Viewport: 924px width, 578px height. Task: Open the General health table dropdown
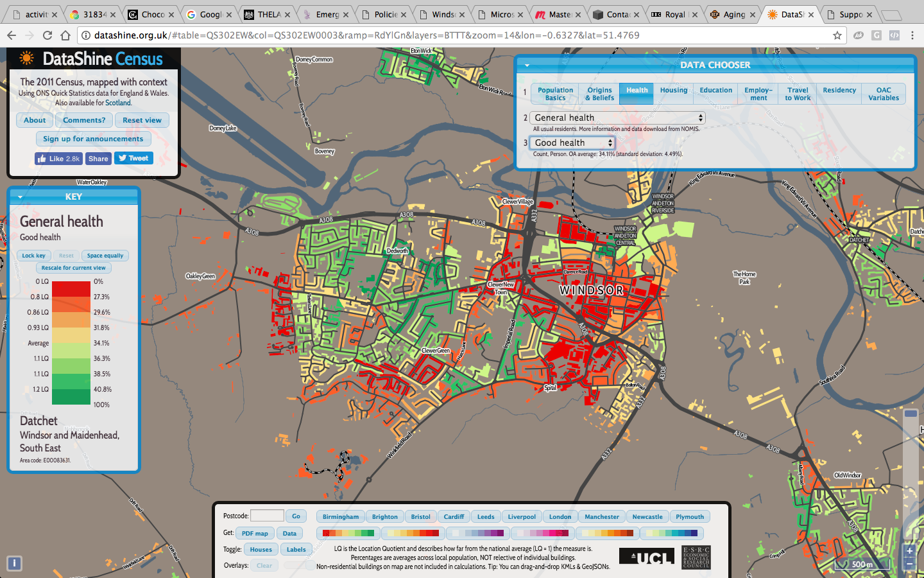click(617, 118)
